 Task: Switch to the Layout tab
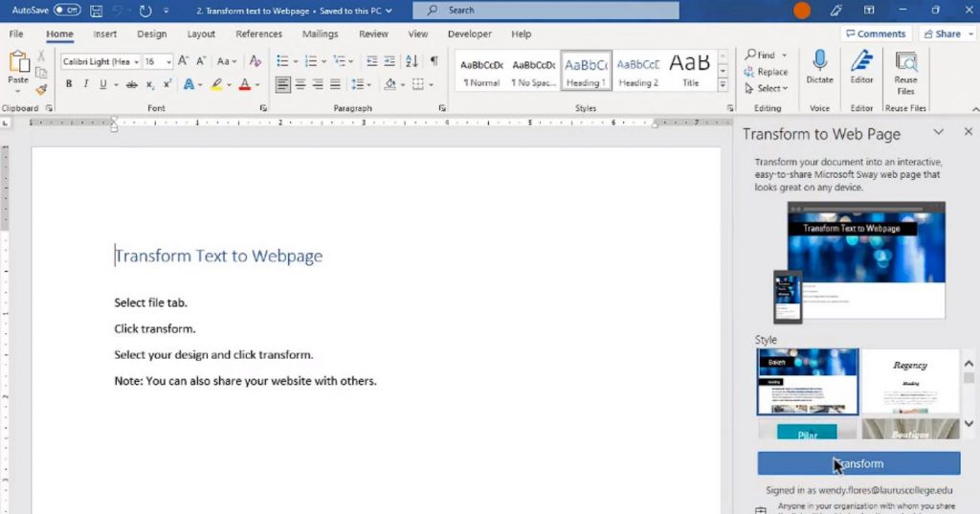point(201,34)
